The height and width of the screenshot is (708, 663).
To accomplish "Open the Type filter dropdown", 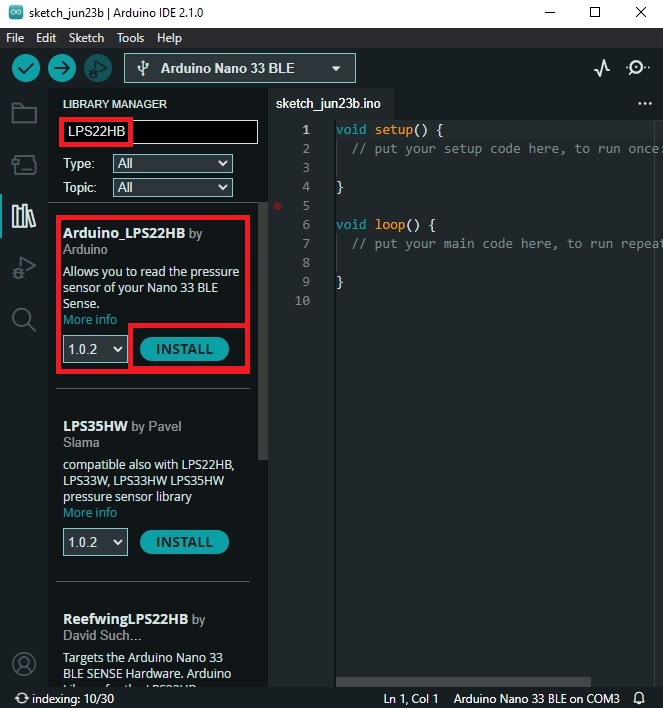I will click(x=173, y=163).
